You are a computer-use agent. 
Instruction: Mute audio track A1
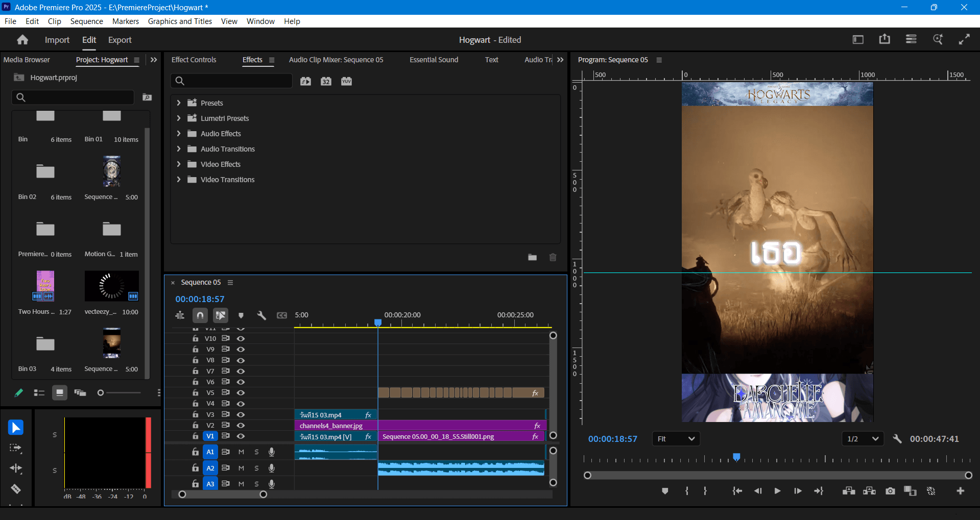[241, 452]
